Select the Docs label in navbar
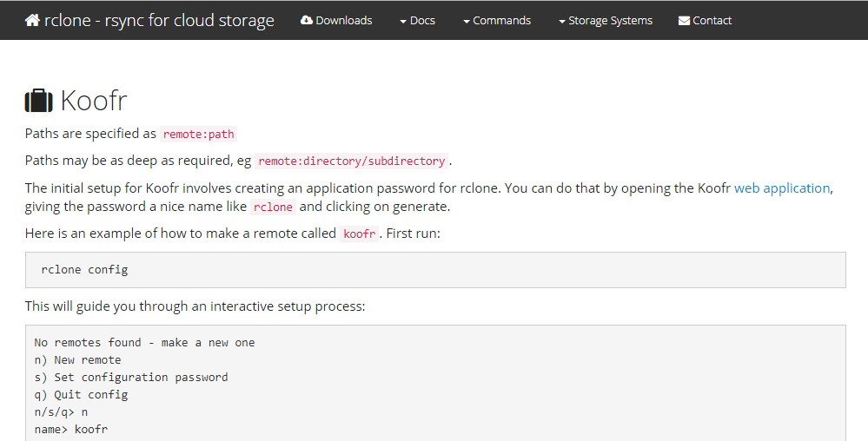This screenshot has width=868, height=441. click(x=422, y=20)
